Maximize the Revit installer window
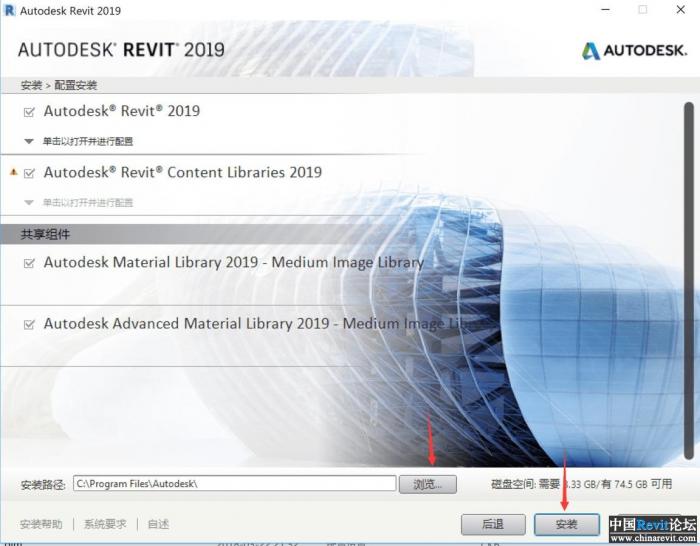700x546 pixels. 642,10
